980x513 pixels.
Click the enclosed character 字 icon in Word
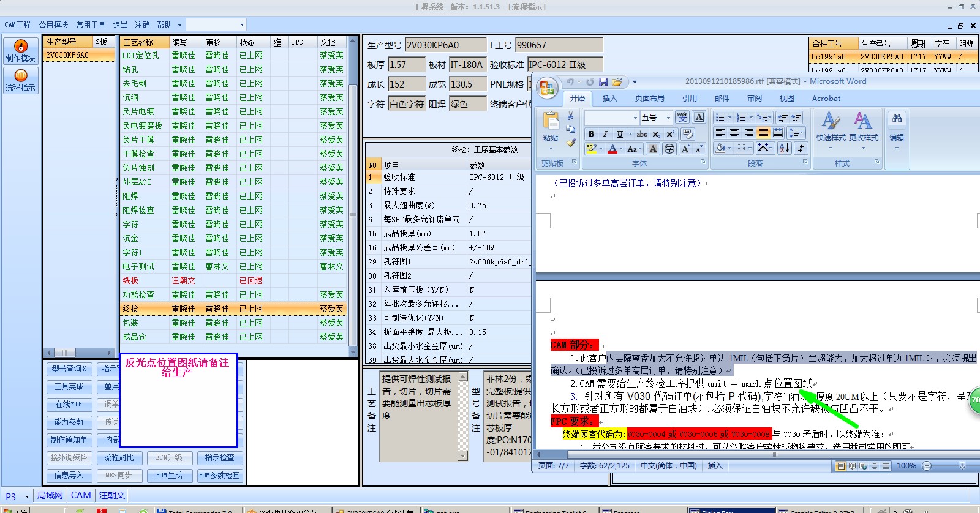pos(669,149)
